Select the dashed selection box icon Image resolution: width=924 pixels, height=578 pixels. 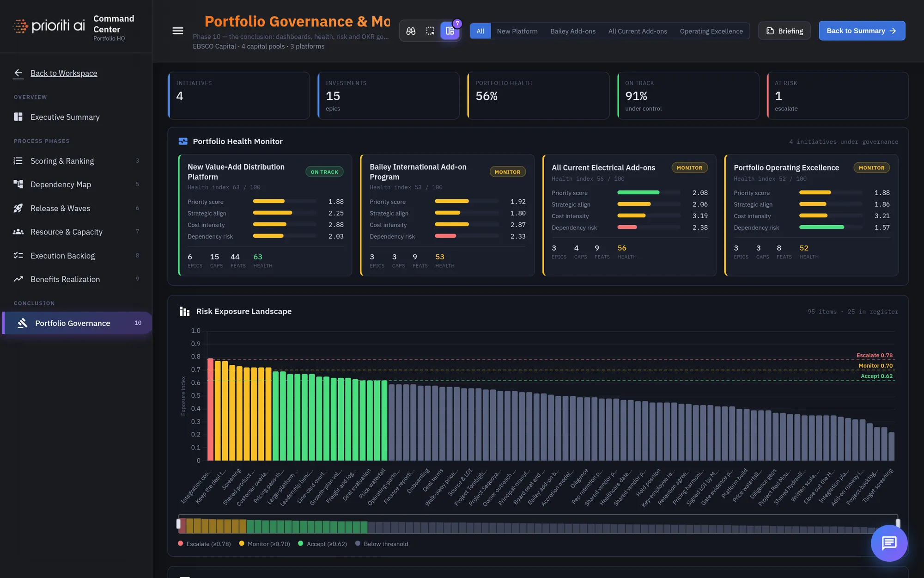(430, 31)
